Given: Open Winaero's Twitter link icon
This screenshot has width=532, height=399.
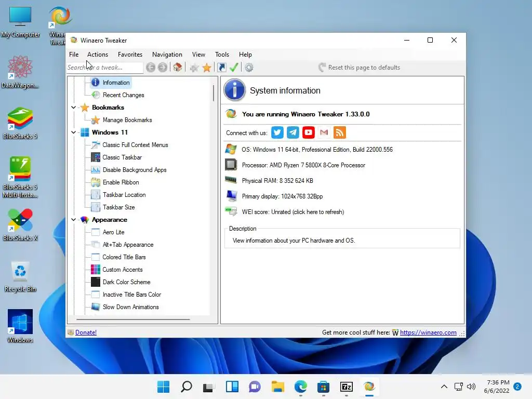Looking at the screenshot, I should tap(277, 132).
